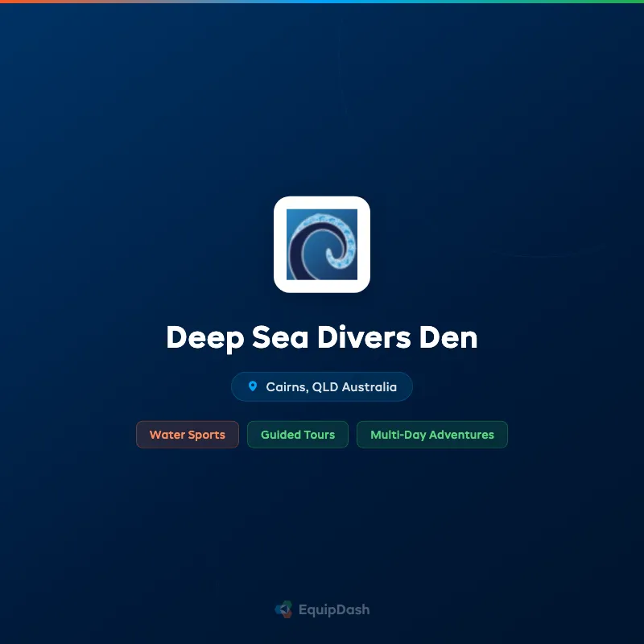
Task: Click the orange-highlighted Water Sports chip
Action: [188, 435]
